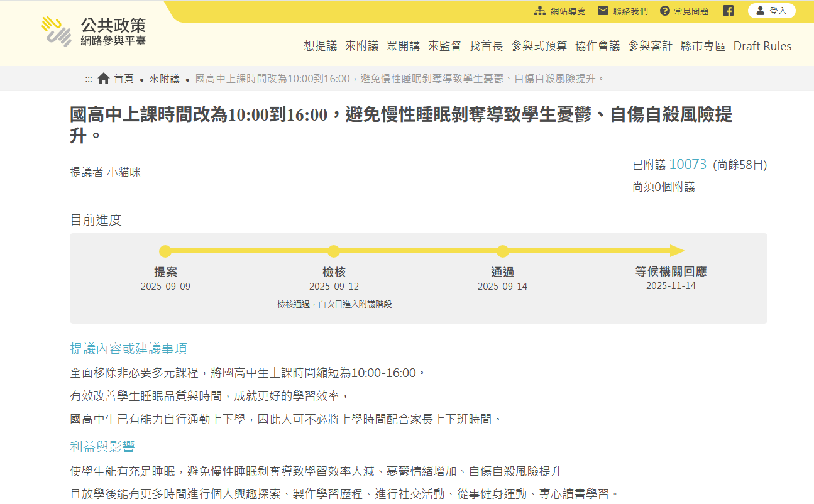Open the 想提議 menu
Viewport: 814px width, 504px height.
pos(320,46)
